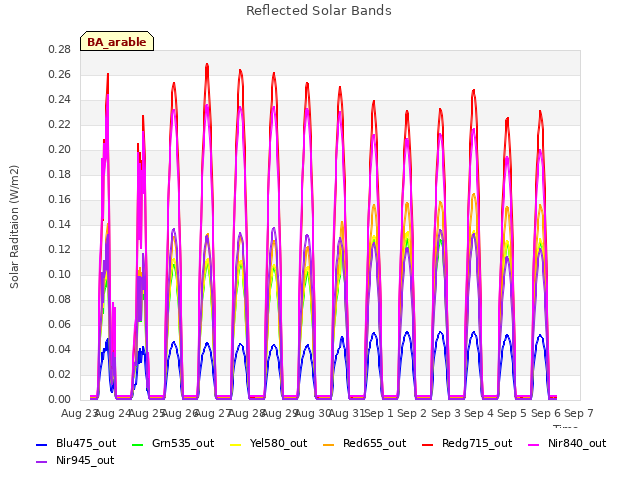Click the Aug 23 x-axis date label
This screenshot has width=640, height=480.
pyautogui.click(x=79, y=413)
